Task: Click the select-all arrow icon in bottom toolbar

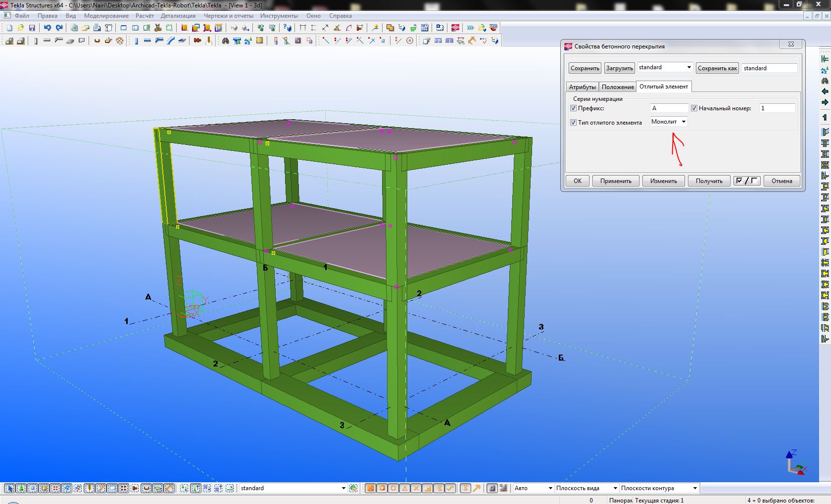Action: 9,488
